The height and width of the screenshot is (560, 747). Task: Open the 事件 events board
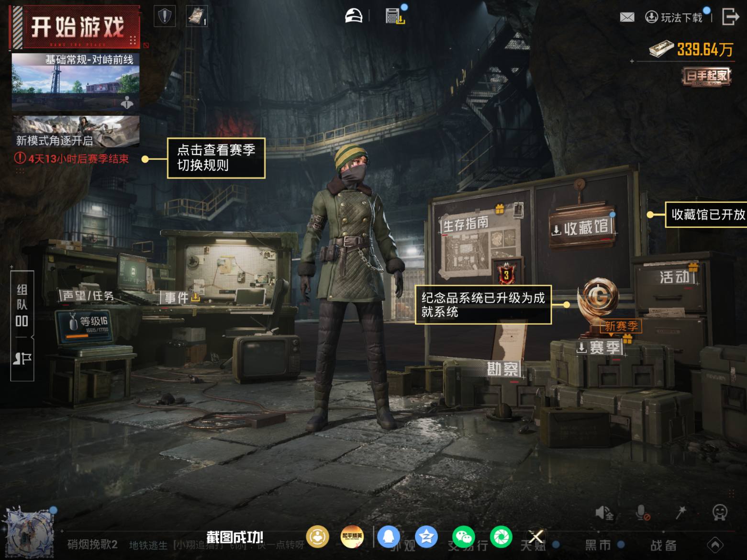point(180,297)
